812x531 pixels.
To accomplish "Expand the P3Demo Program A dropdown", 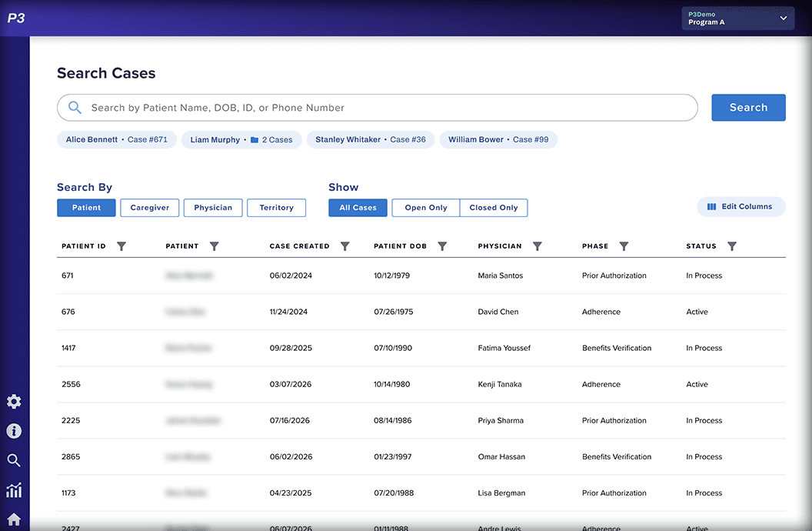I will 738,18.
